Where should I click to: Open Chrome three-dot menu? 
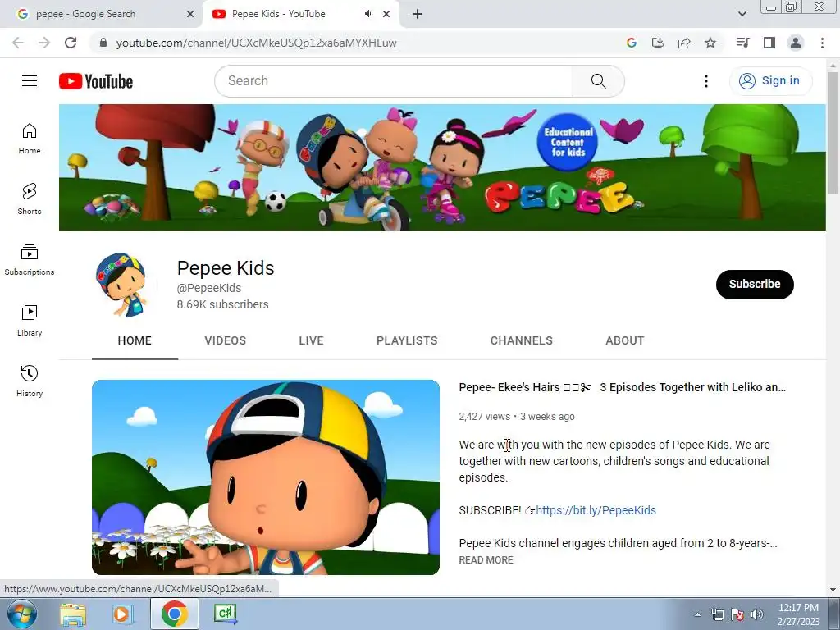pos(822,43)
